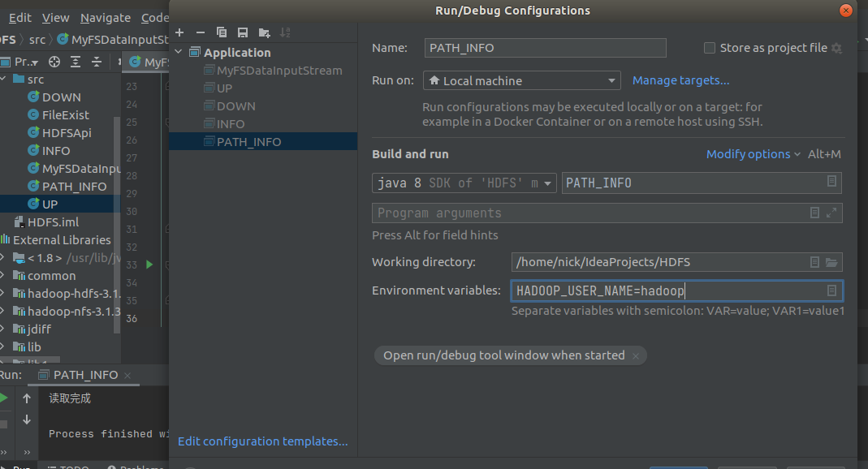Collapse the Application configurations group
The image size is (868, 469).
point(179,51)
